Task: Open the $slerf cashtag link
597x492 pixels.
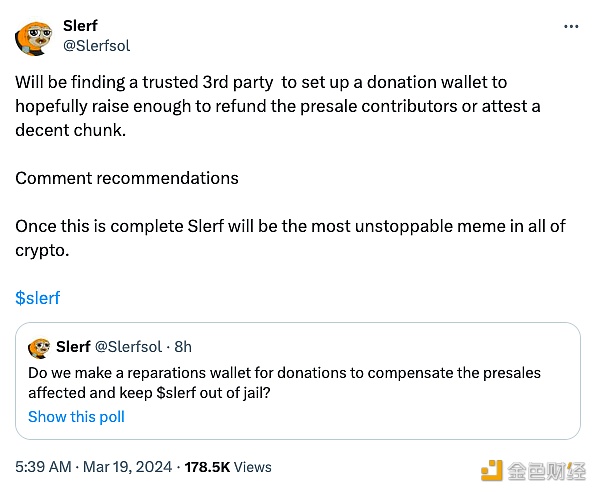Action: pos(38,298)
